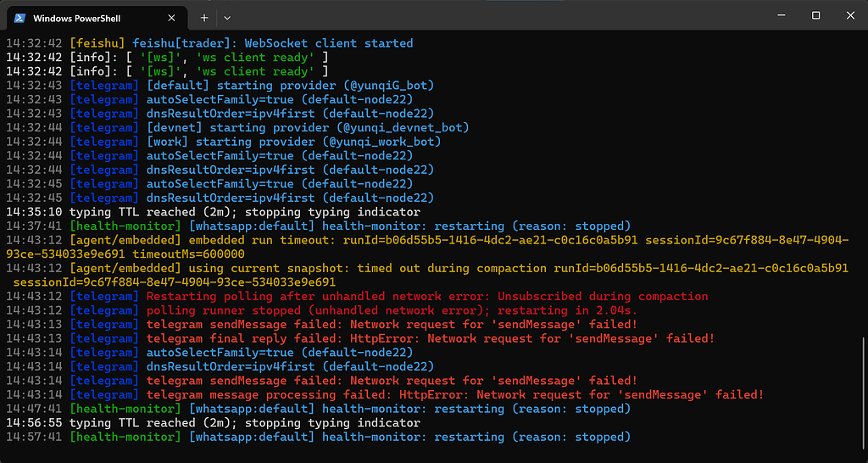
Task: Open a new tab with plus button
Action: coord(204,18)
